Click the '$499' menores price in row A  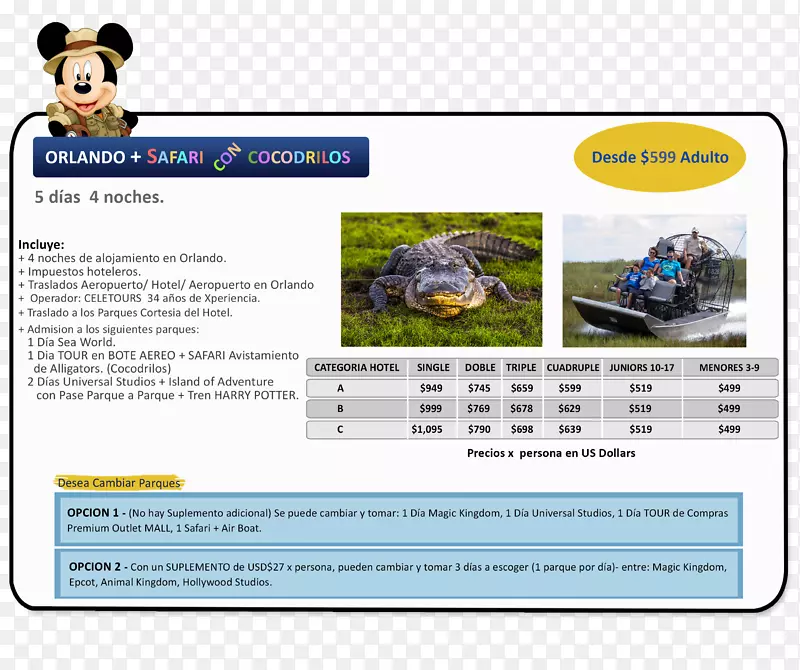click(x=729, y=388)
